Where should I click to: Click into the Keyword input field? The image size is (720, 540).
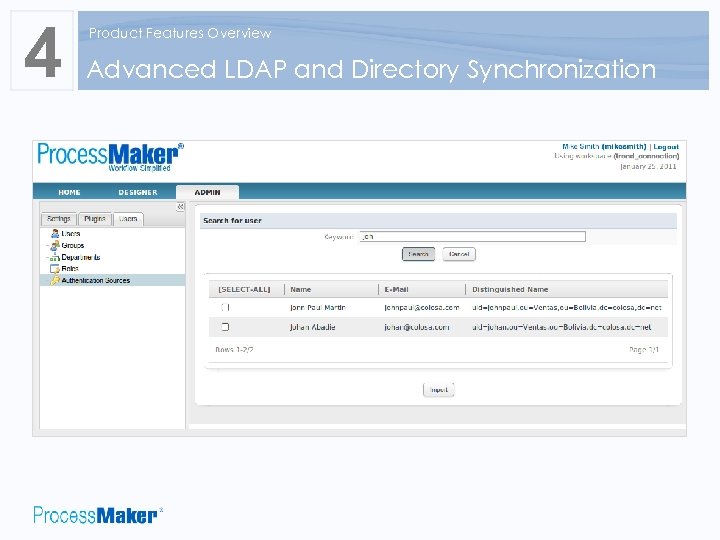[472, 236]
